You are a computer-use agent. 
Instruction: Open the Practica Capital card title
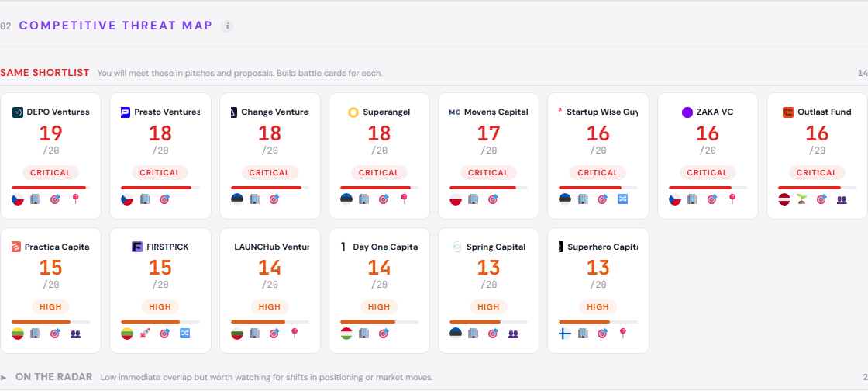[x=57, y=247]
